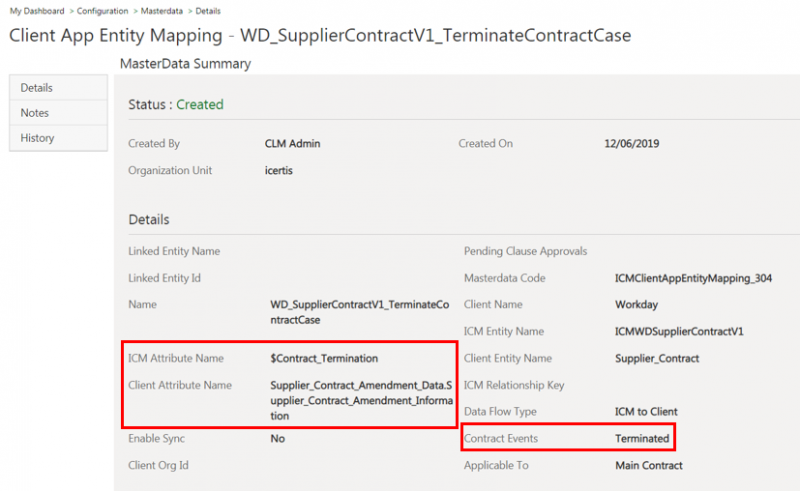This screenshot has width=800, height=491.
Task: Click the MasterData Summary heading
Action: (185, 64)
